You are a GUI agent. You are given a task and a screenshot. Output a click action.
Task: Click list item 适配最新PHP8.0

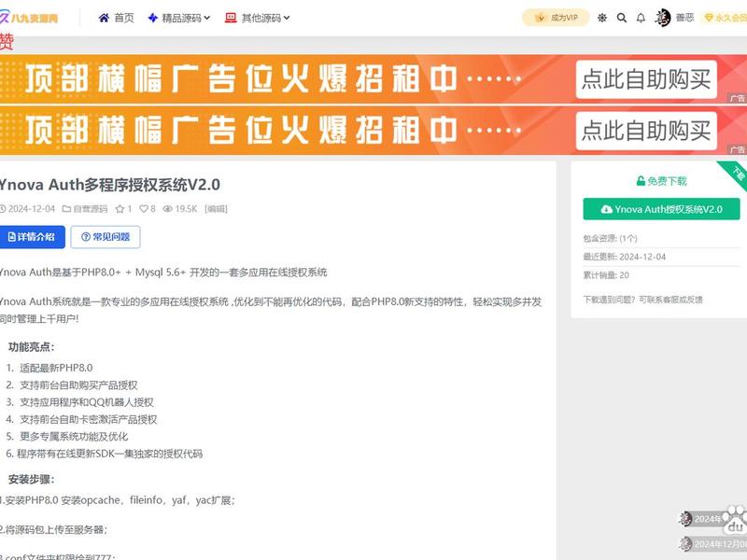(56, 368)
